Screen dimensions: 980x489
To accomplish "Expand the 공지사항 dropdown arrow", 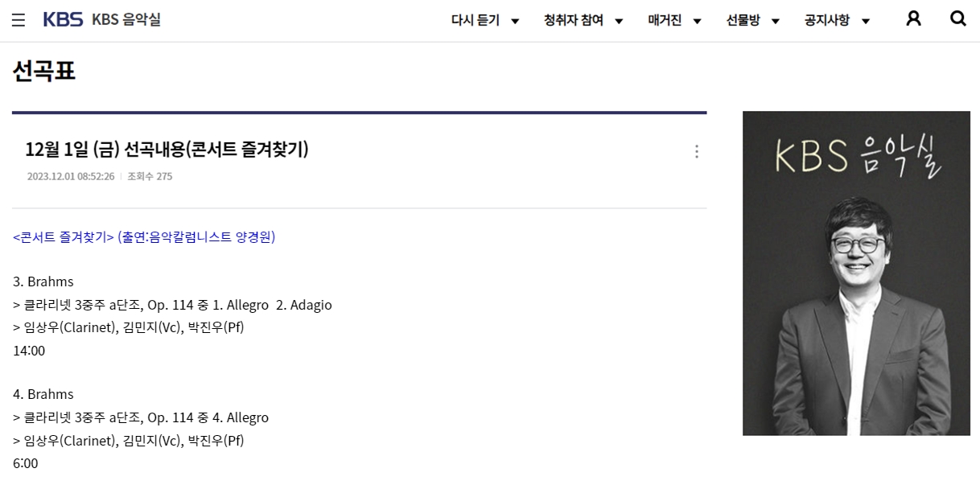I will pos(865,21).
